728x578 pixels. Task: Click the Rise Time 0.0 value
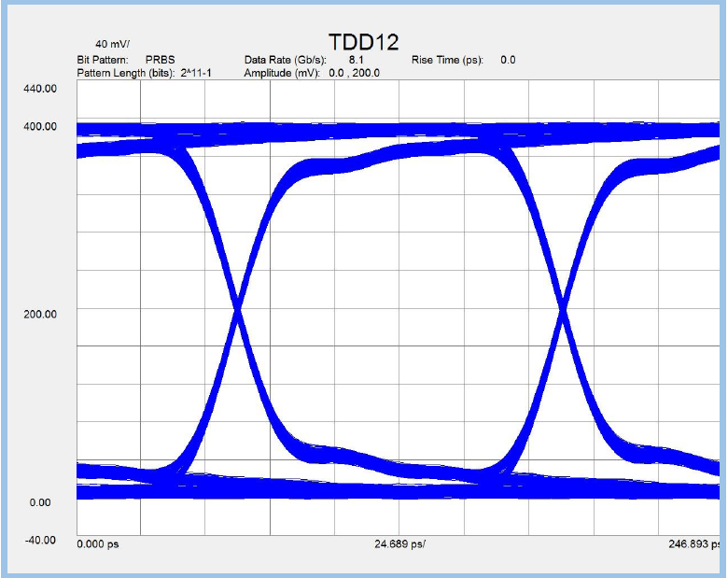point(508,60)
